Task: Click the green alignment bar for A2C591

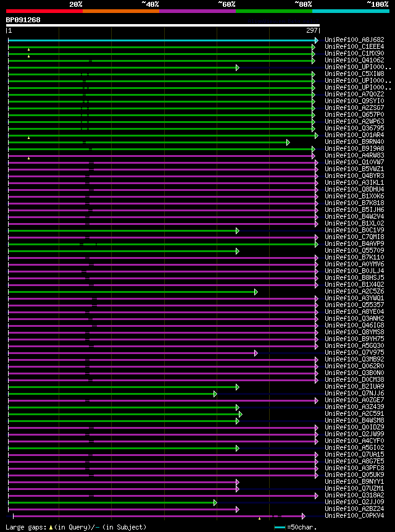Action: pyautogui.click(x=123, y=414)
